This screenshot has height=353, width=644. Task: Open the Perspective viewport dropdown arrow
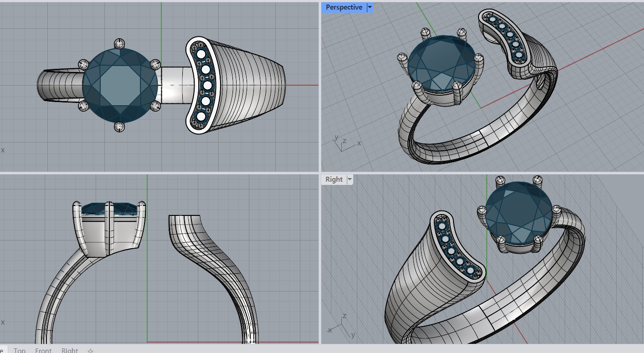tap(370, 7)
